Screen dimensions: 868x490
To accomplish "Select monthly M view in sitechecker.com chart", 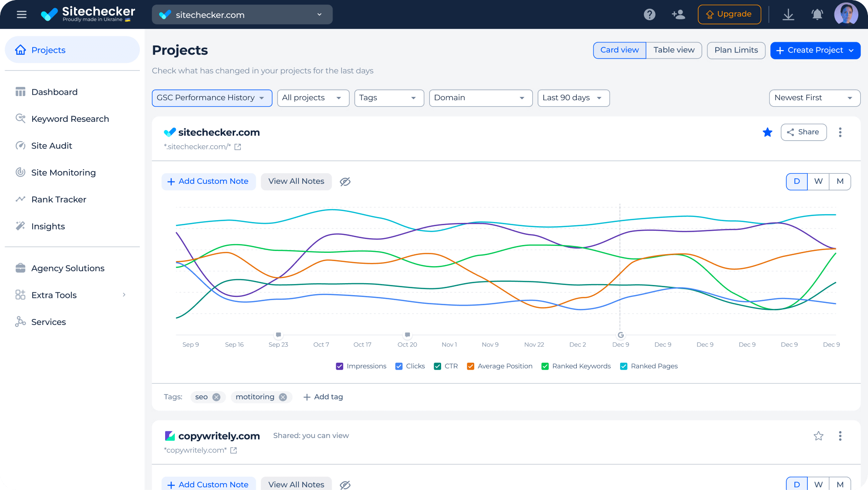I will 840,182.
